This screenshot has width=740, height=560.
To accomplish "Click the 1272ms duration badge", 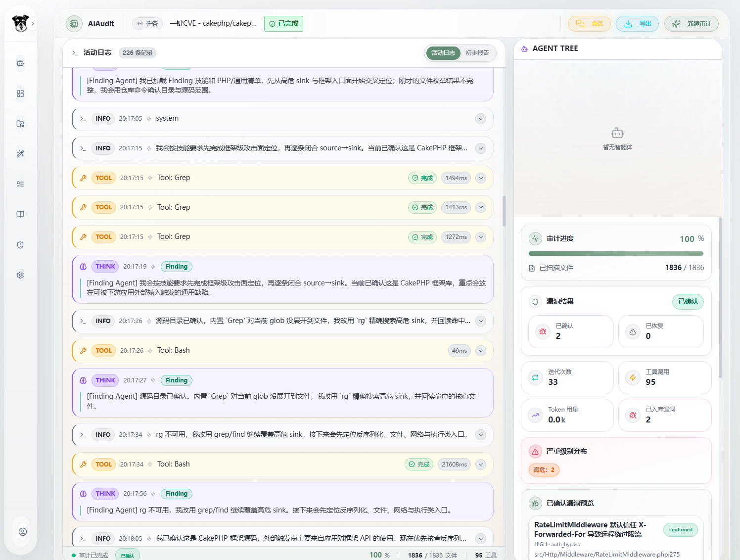I will 456,237.
